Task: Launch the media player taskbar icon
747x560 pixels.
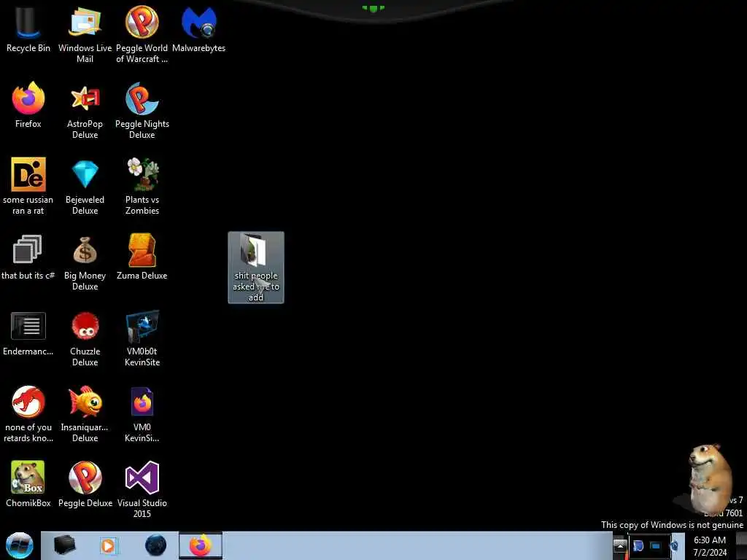Action: [108, 545]
